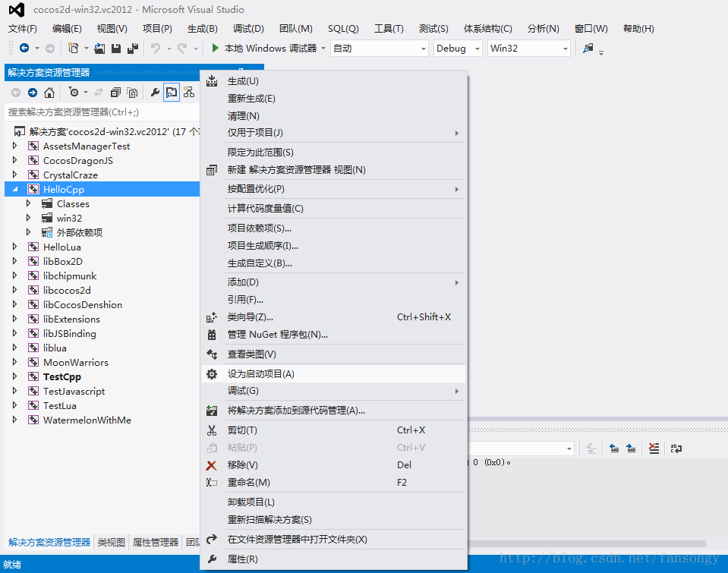Choose 卸载项目(L) in context menu
The image size is (728, 573).
pos(334,502)
